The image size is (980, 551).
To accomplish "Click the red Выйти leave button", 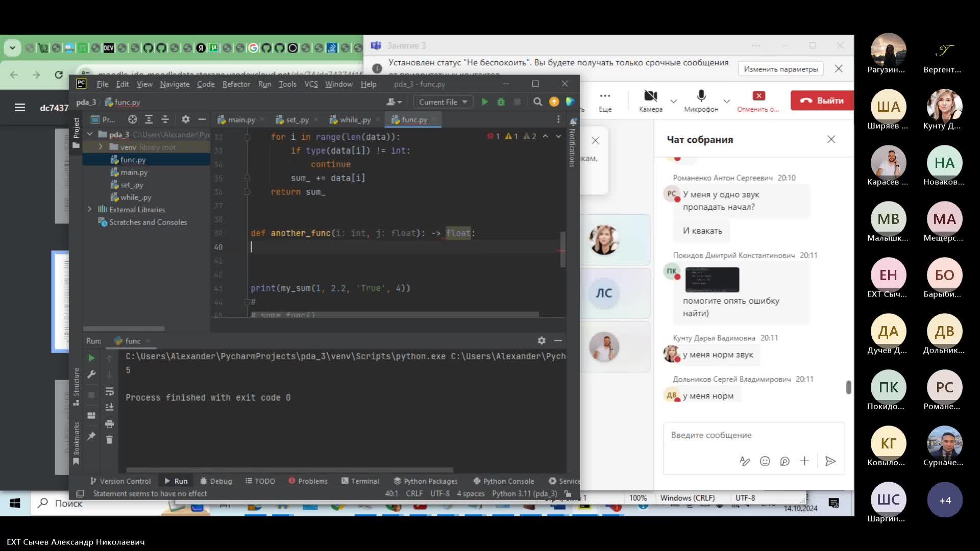I will 822,101.
